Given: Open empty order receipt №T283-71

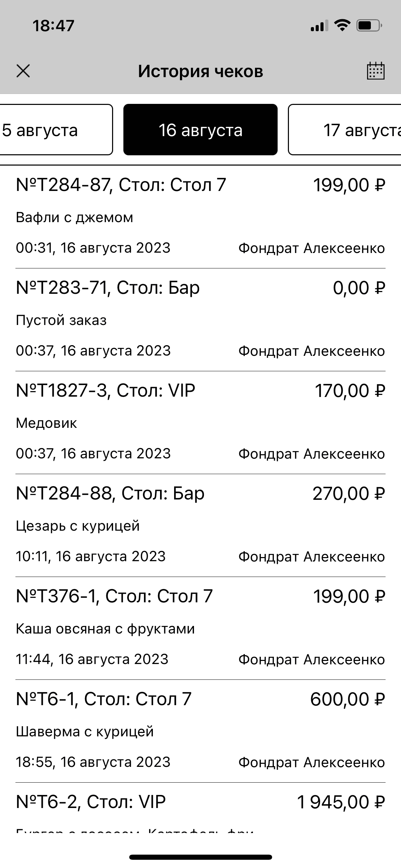Looking at the screenshot, I should click(108, 288).
